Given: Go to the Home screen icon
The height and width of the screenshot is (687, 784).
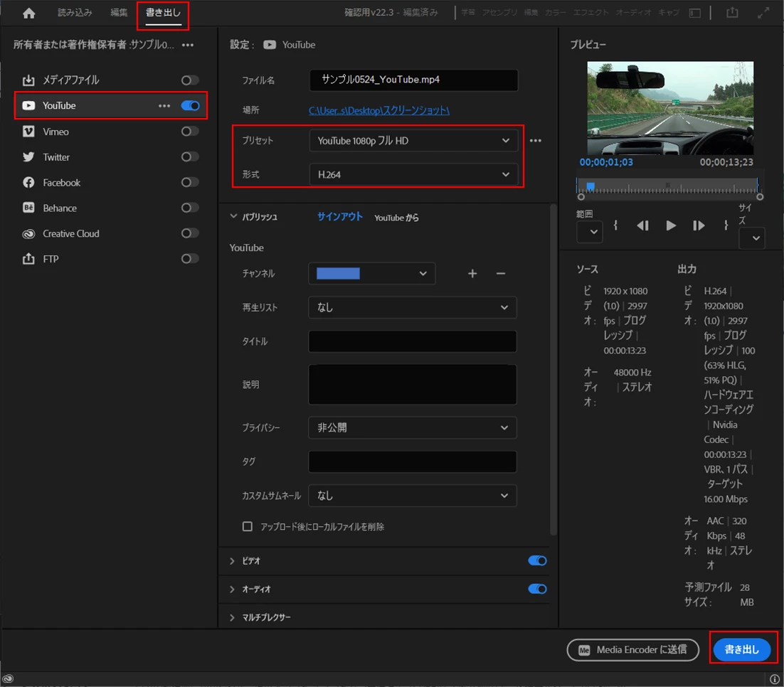Looking at the screenshot, I should tap(29, 13).
